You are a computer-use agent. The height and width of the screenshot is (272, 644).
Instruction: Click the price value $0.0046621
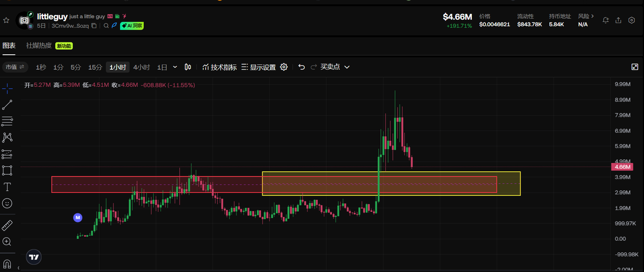494,25
